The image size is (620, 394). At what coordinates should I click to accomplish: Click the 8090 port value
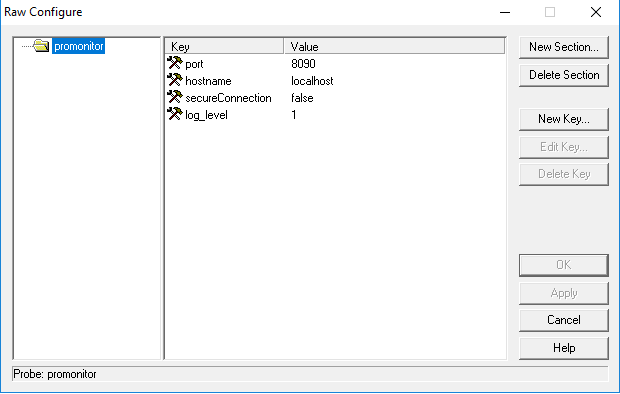tap(303, 64)
